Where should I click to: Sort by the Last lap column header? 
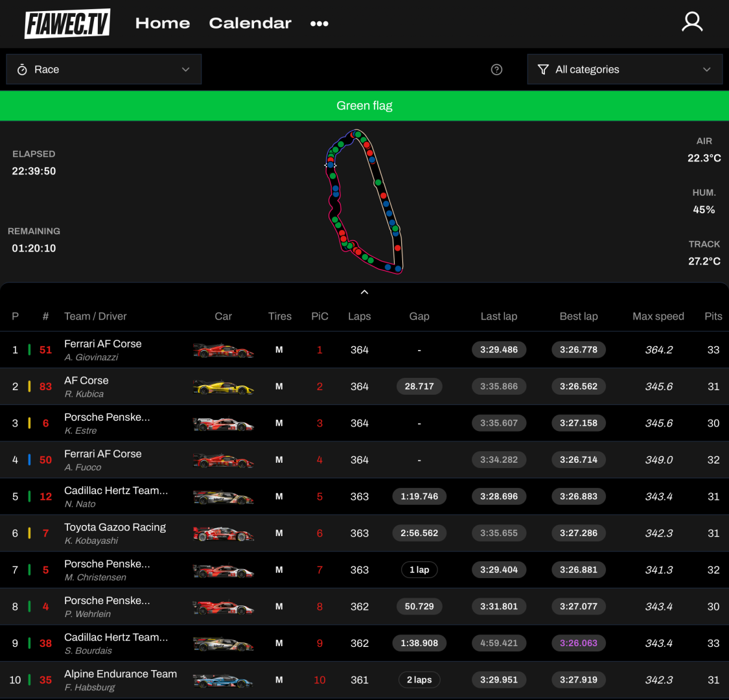[499, 316]
